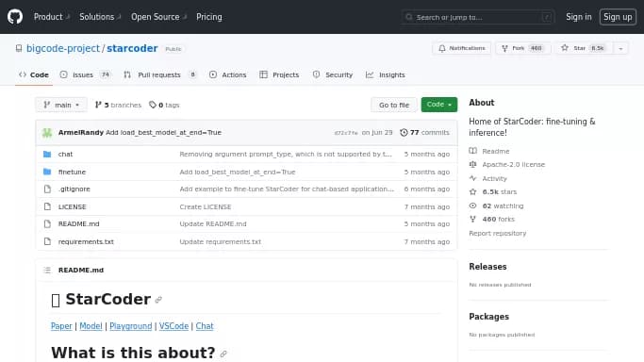Screen dimensions: 644x362
Task: Focus the Search or jump to field
Action: click(478, 17)
